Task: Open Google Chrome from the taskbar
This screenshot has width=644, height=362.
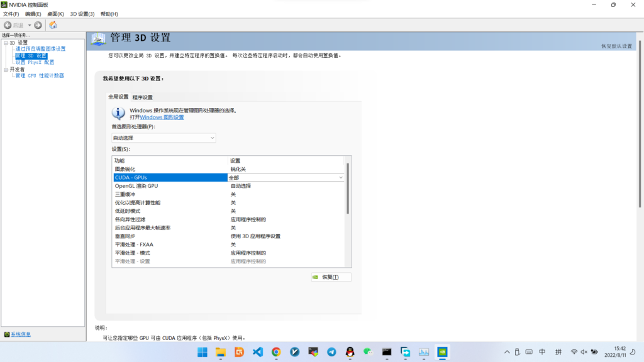Action: [276, 352]
